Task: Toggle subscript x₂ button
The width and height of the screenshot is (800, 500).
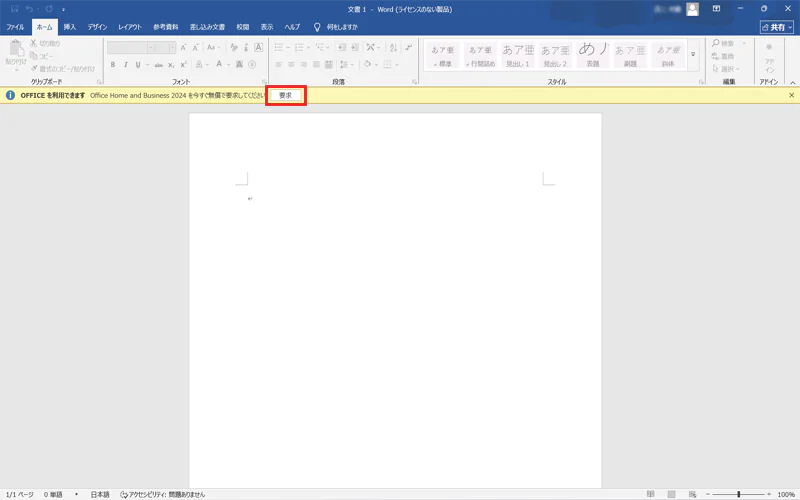Action: [171, 65]
